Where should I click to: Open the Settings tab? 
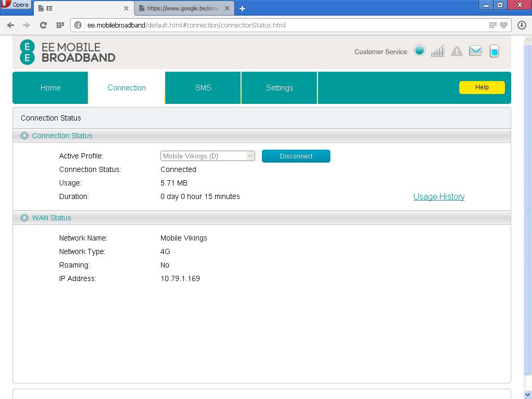(280, 88)
